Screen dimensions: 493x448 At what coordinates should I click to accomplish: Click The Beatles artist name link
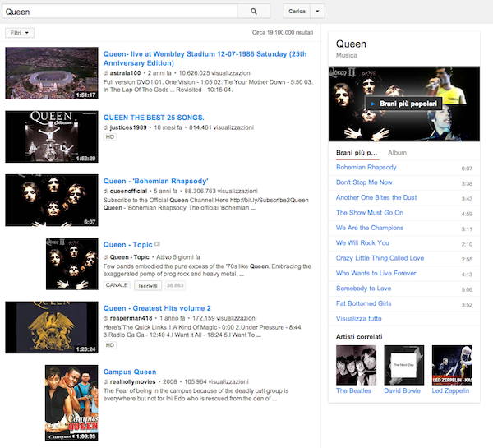pos(353,390)
